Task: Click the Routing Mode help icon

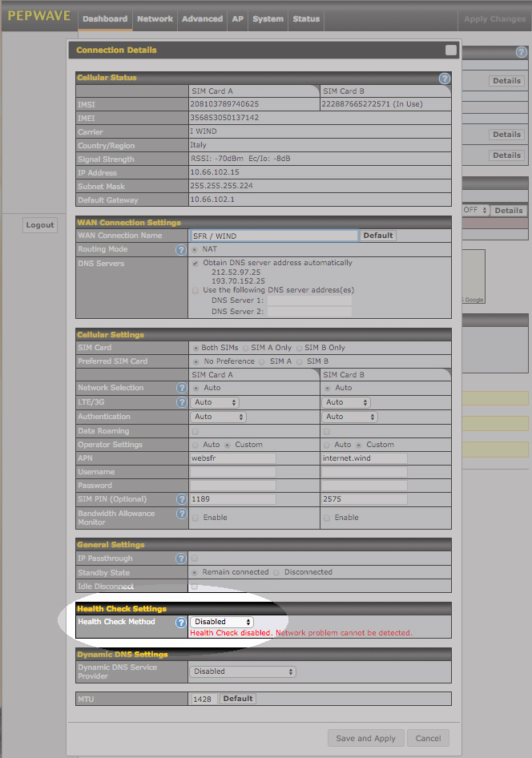Action: coord(181,250)
